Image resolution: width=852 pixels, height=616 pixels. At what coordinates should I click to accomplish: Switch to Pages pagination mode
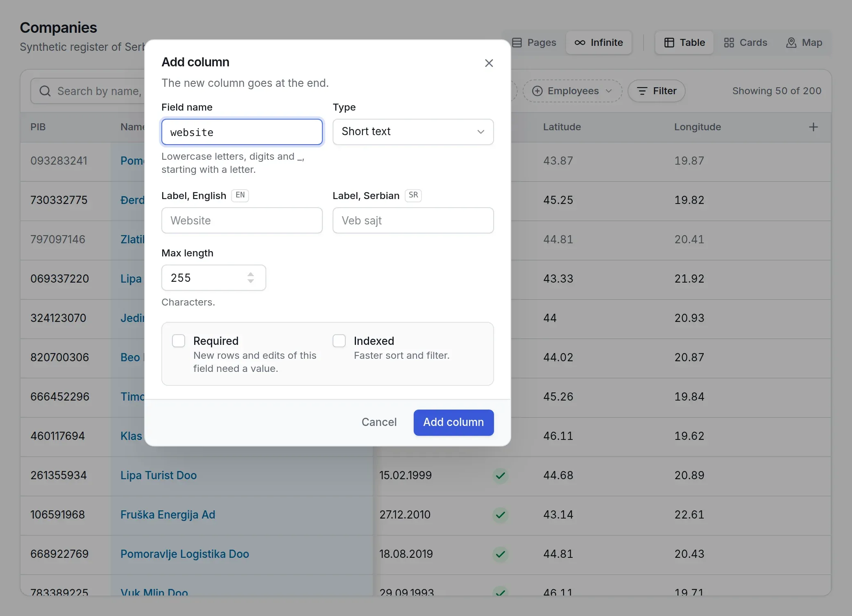coord(534,43)
